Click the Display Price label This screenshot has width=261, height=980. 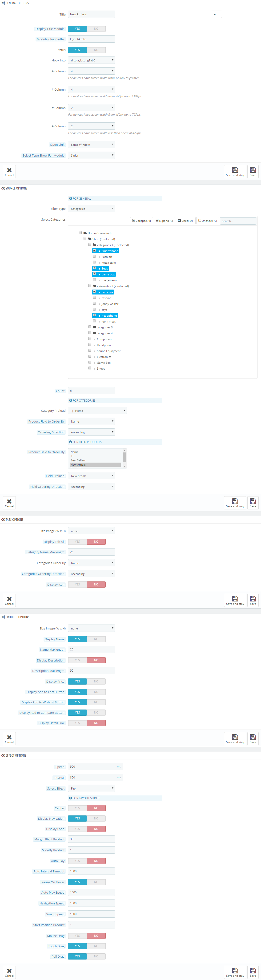click(x=55, y=681)
